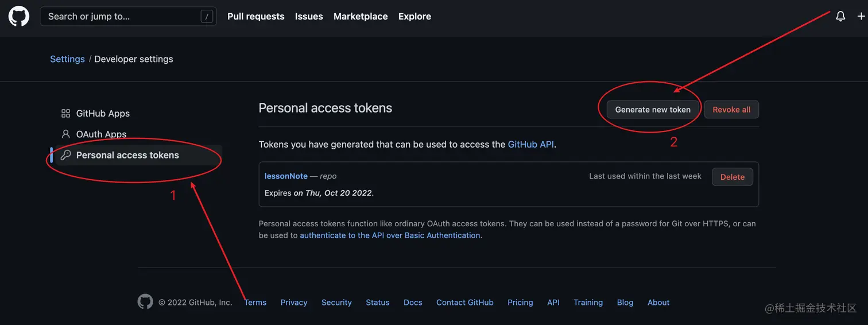
Task: Delete the lessonNote token
Action: click(732, 177)
